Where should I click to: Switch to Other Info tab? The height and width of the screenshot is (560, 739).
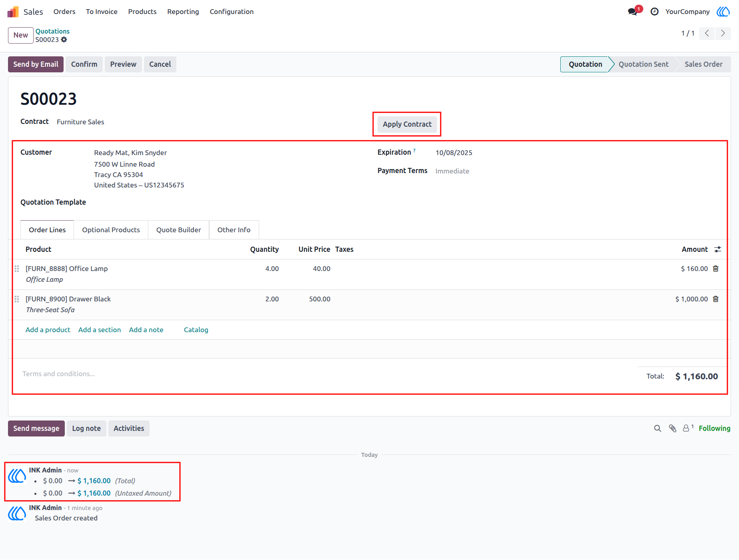234,230
